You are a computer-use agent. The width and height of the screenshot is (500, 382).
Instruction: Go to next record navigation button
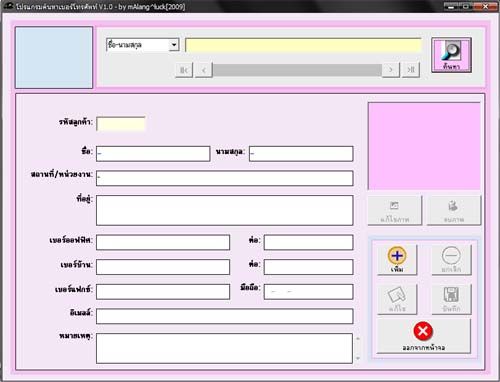pyautogui.click(x=391, y=70)
